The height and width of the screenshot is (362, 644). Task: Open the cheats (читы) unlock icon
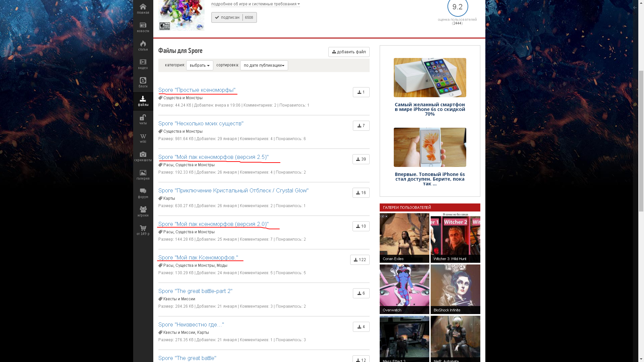coord(143,119)
